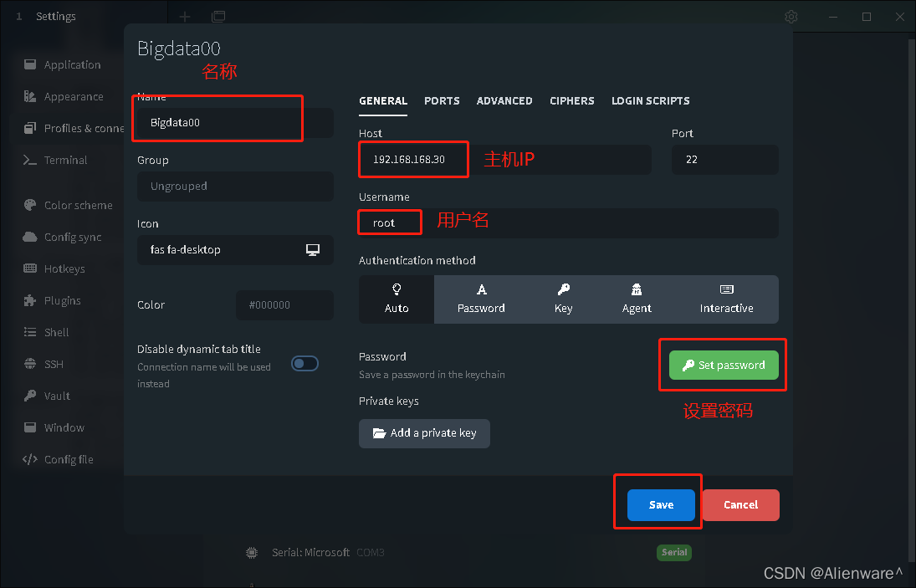Click the Color hex value field
The image size is (916, 588).
pos(284,304)
